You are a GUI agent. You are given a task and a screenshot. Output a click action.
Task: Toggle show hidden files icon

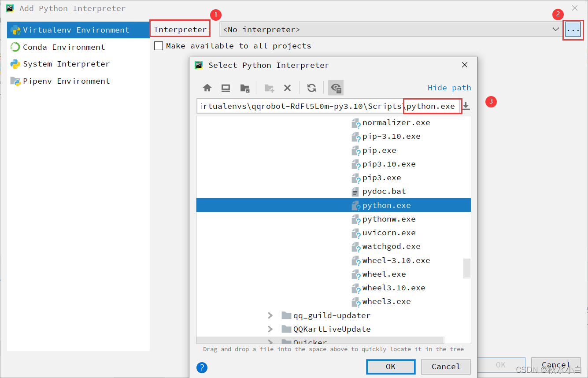tap(336, 88)
